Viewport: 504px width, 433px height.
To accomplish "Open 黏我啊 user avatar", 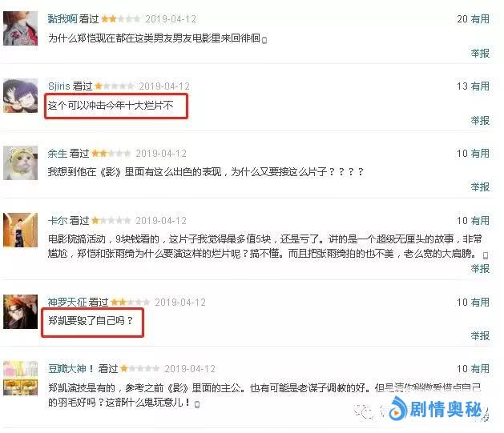I will (20, 28).
